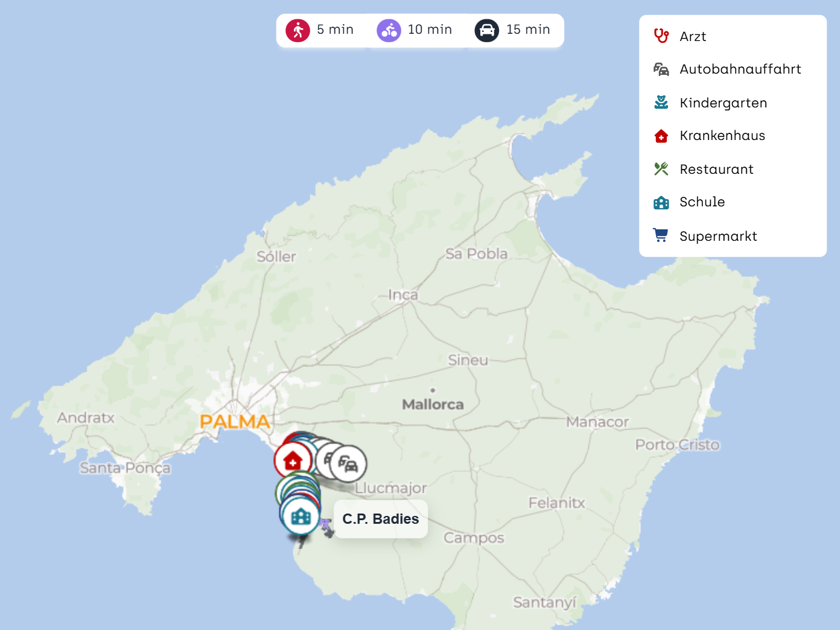
Task: Click the Restaurant fork and knife icon
Action: [661, 169]
